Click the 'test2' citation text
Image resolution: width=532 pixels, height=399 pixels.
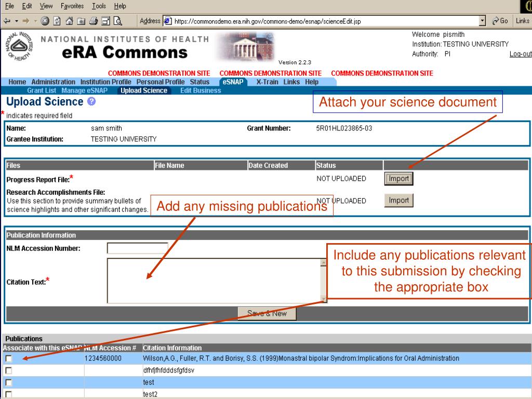coord(150,394)
